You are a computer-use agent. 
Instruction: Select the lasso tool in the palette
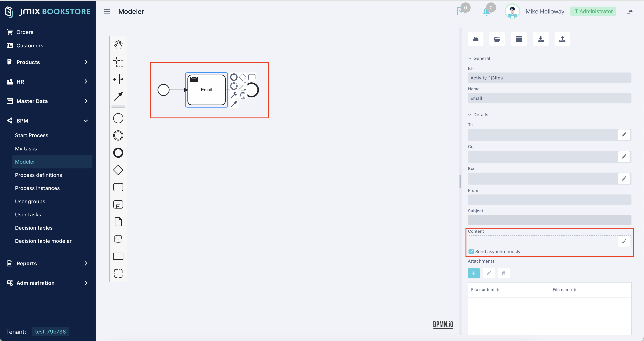click(x=118, y=62)
